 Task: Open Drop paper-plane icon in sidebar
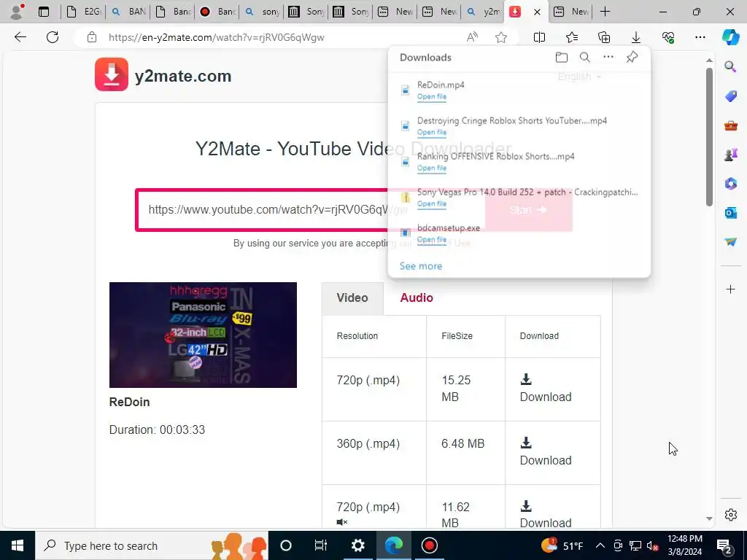click(730, 242)
